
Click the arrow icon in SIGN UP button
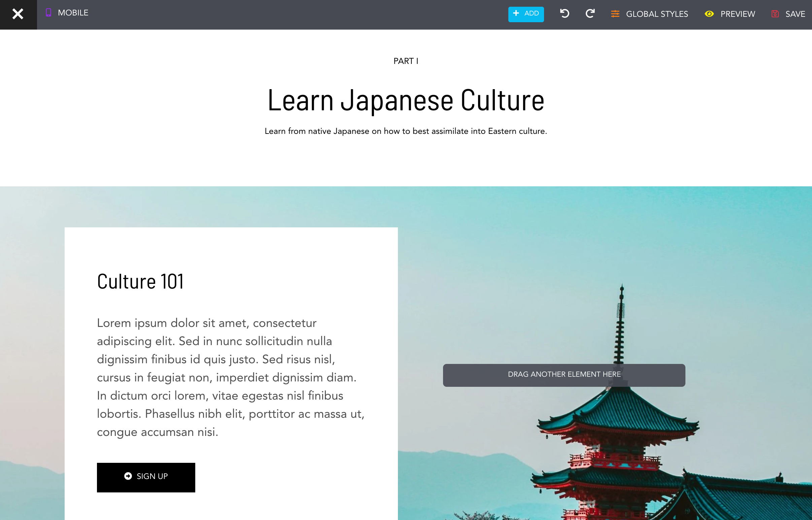(128, 476)
